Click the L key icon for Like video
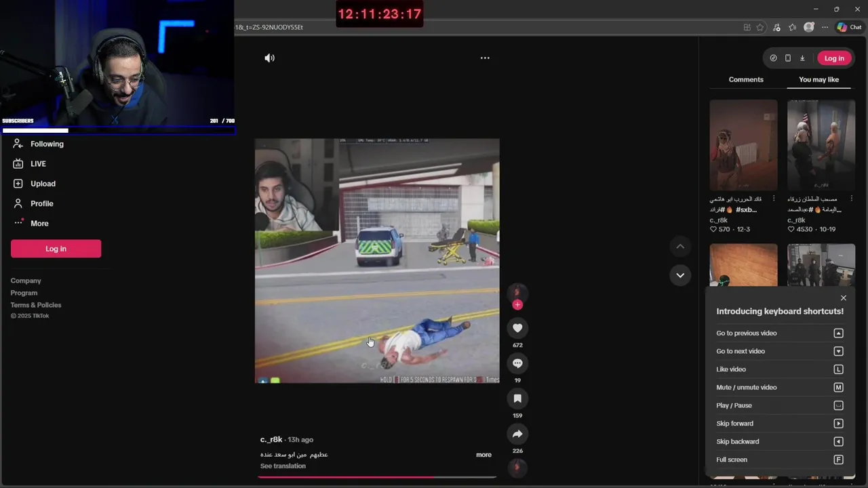The width and height of the screenshot is (868, 488). 838,369
